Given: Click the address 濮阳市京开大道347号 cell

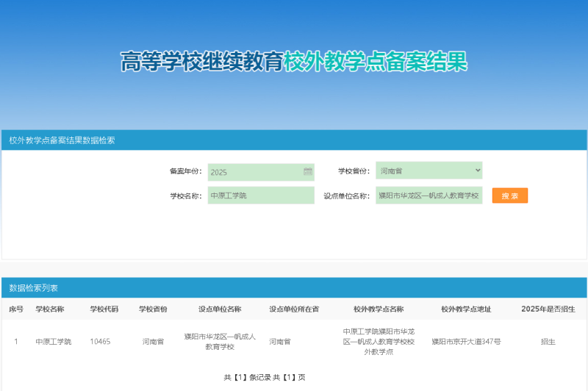Looking at the screenshot, I should click(466, 342).
